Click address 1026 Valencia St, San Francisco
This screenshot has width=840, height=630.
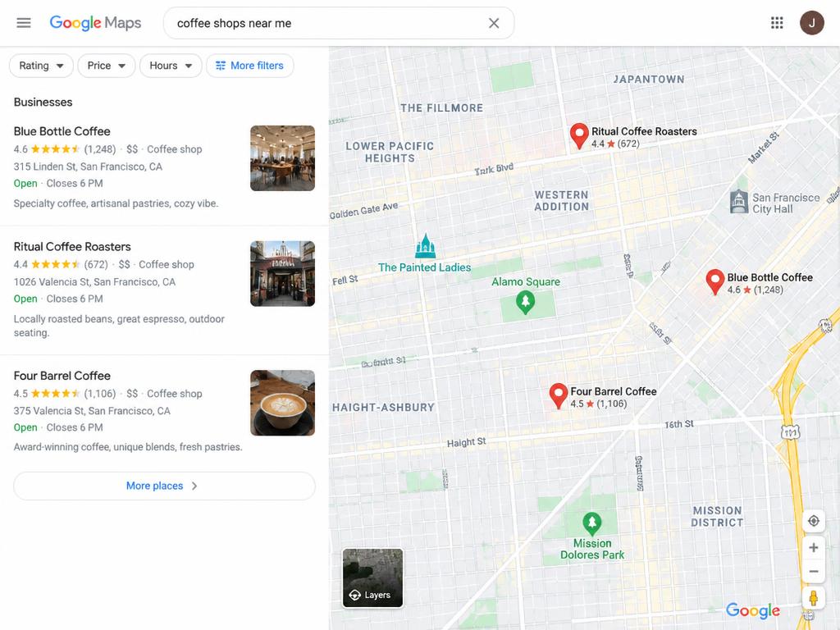95,282
